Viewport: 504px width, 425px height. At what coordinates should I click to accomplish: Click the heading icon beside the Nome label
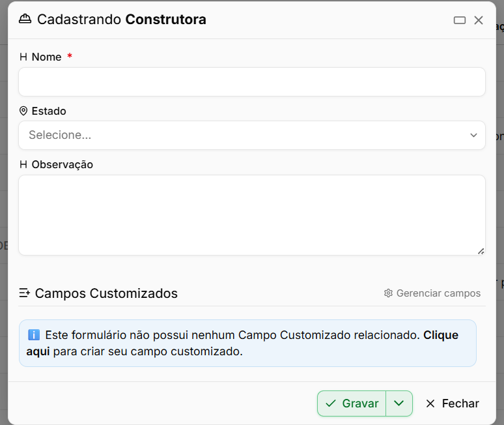[23, 57]
